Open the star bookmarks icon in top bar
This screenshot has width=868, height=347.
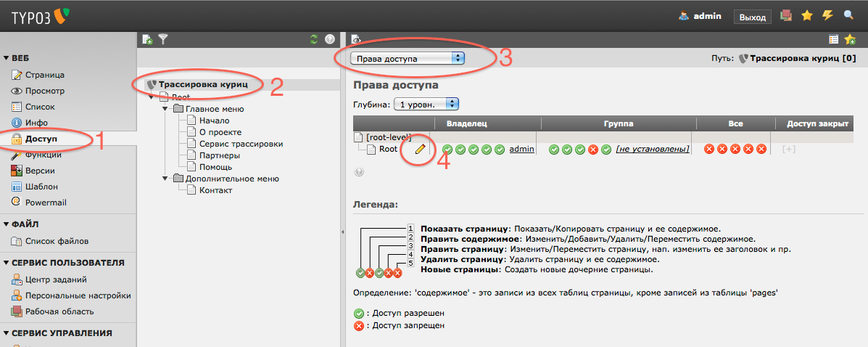(x=806, y=15)
